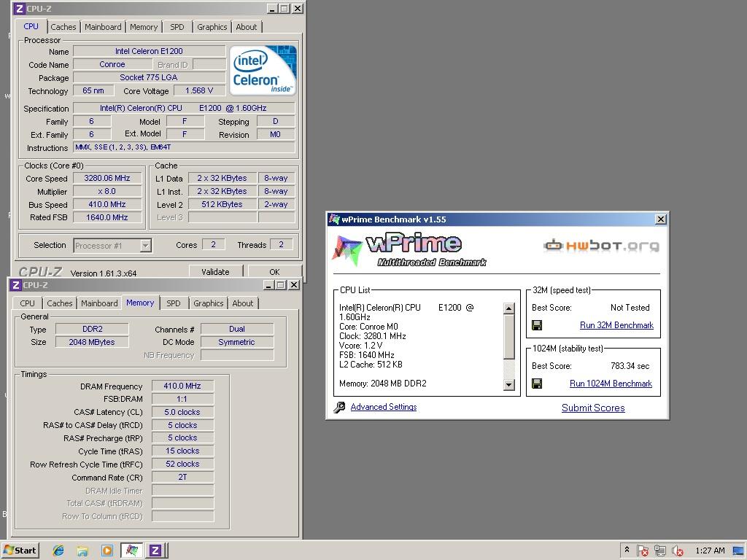Click the floppy save icon for 32M score
The width and height of the screenshot is (747, 560).
pos(537,325)
